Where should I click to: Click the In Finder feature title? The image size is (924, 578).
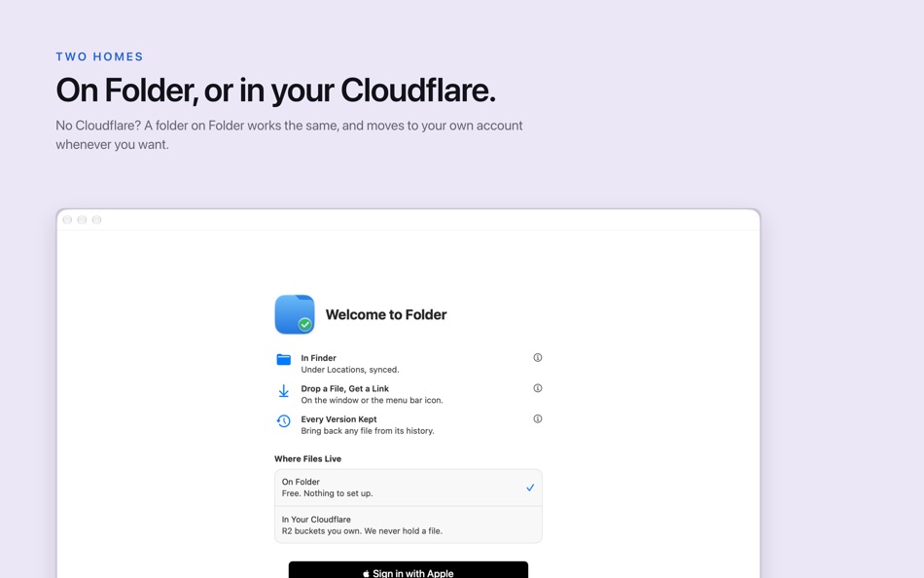click(318, 358)
